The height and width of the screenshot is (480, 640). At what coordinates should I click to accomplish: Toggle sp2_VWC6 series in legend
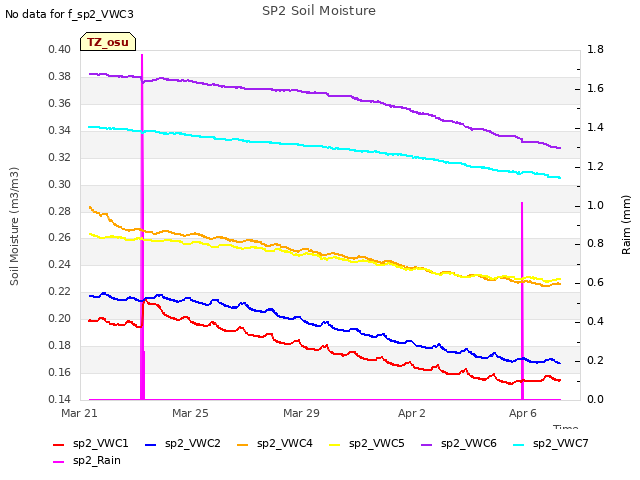pos(459,444)
